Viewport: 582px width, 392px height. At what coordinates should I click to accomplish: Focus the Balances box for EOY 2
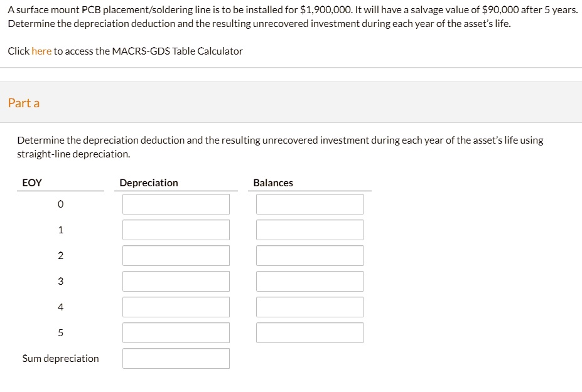[310, 256]
